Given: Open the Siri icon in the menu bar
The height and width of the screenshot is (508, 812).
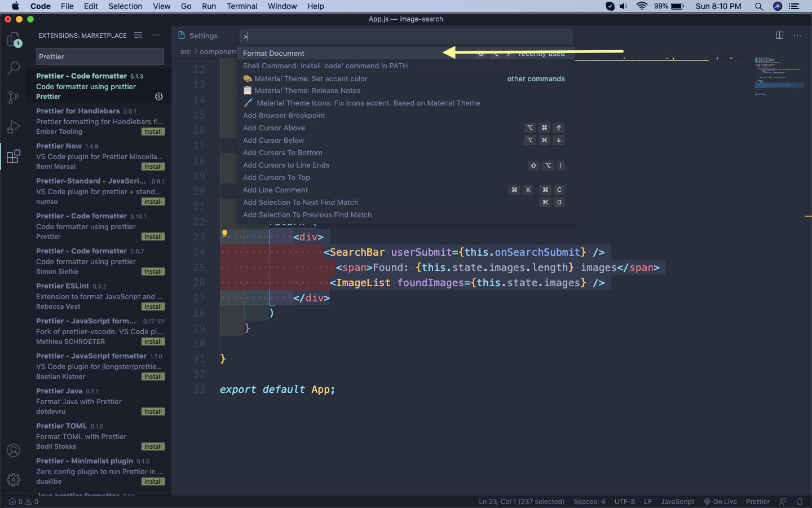Looking at the screenshot, I should pyautogui.click(x=778, y=6).
